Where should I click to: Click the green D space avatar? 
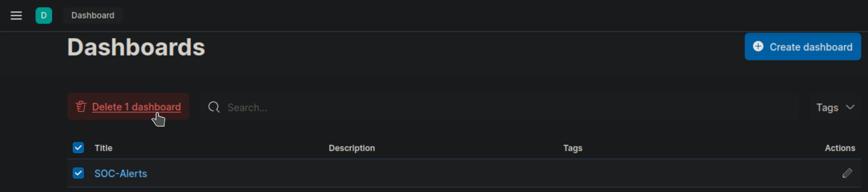(x=44, y=15)
